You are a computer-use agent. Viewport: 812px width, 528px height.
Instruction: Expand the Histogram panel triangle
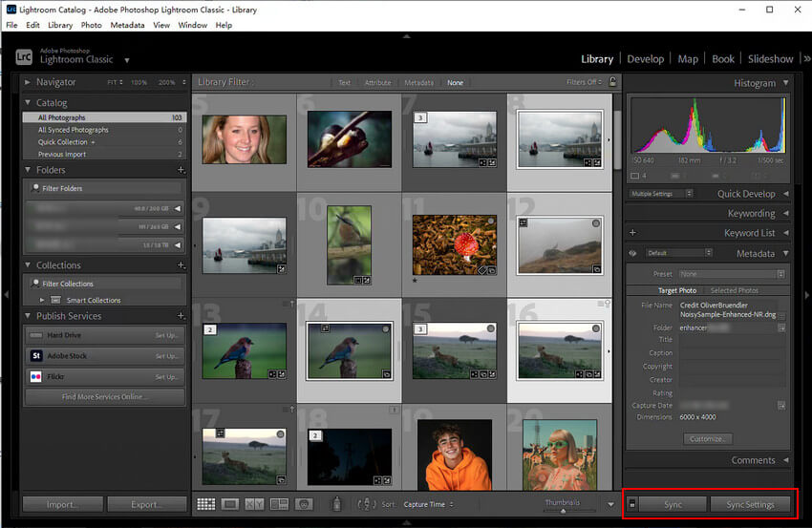pos(785,83)
